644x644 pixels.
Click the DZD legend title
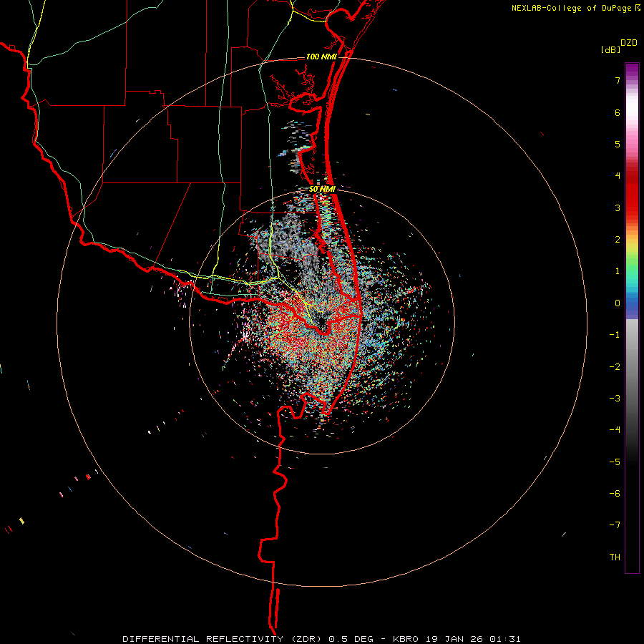click(629, 43)
